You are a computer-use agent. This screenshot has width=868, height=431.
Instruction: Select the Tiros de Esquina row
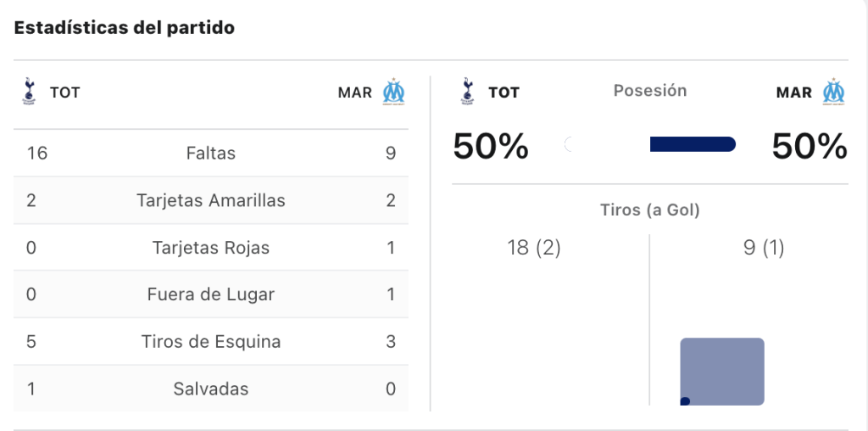coord(211,341)
